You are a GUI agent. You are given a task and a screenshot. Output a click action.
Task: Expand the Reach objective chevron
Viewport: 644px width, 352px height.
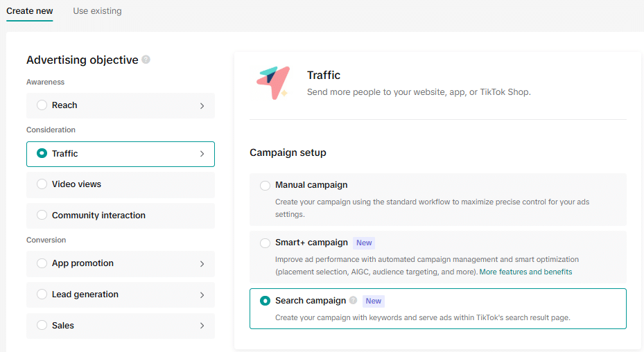click(202, 106)
